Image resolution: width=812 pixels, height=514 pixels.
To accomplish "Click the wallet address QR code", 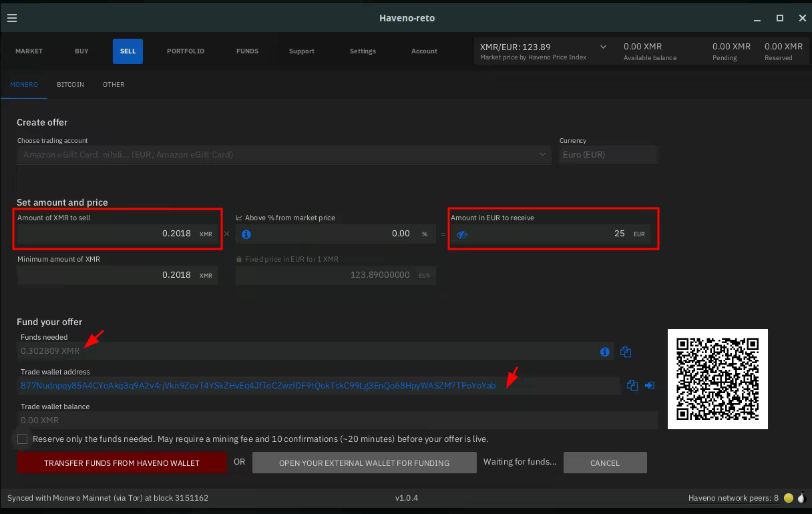I will point(717,379).
